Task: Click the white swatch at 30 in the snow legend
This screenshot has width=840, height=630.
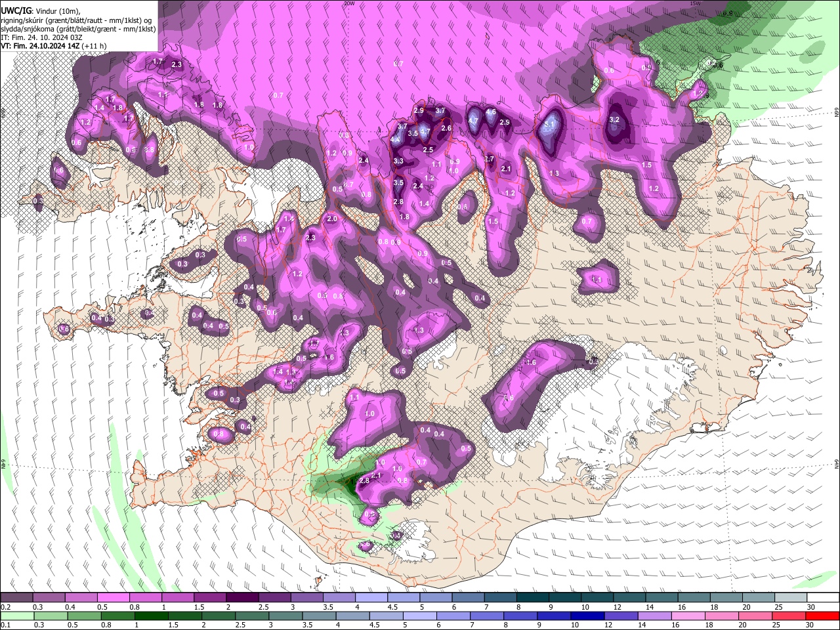Action: [822, 598]
